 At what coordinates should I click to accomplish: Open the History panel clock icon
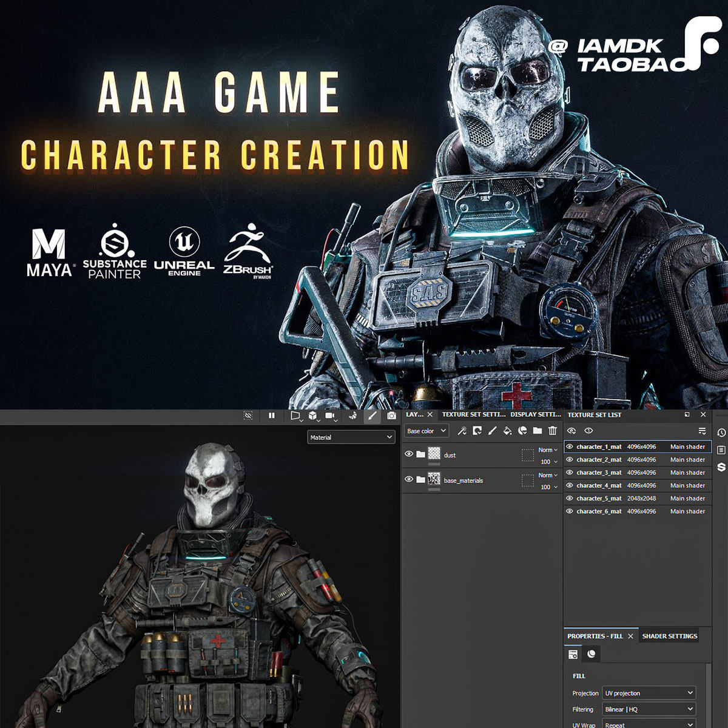[721, 433]
